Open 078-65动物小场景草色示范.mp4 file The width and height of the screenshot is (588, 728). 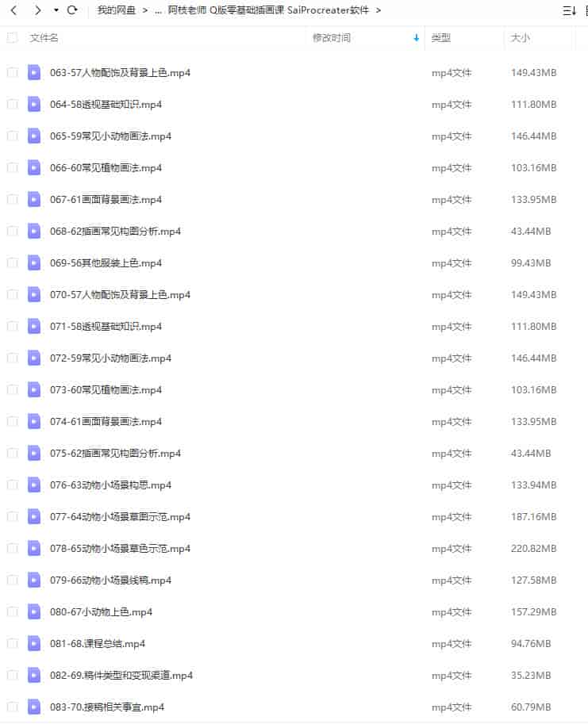[121, 548]
